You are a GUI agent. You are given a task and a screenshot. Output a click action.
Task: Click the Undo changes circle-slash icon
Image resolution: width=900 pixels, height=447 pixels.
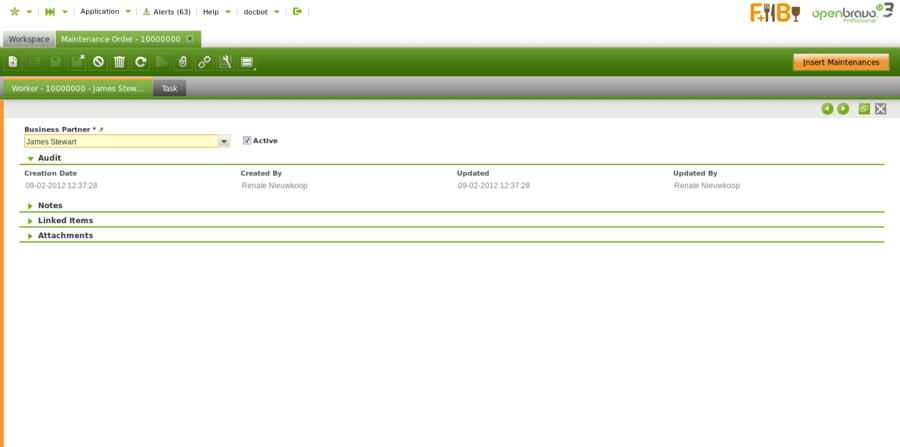pos(98,62)
